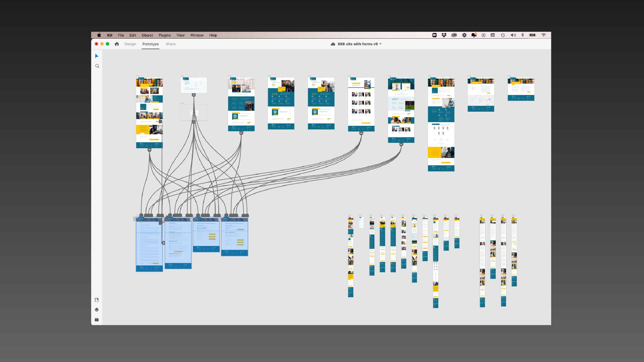Open the Plugins panel icon
The height and width of the screenshot is (362, 644).
point(97,320)
